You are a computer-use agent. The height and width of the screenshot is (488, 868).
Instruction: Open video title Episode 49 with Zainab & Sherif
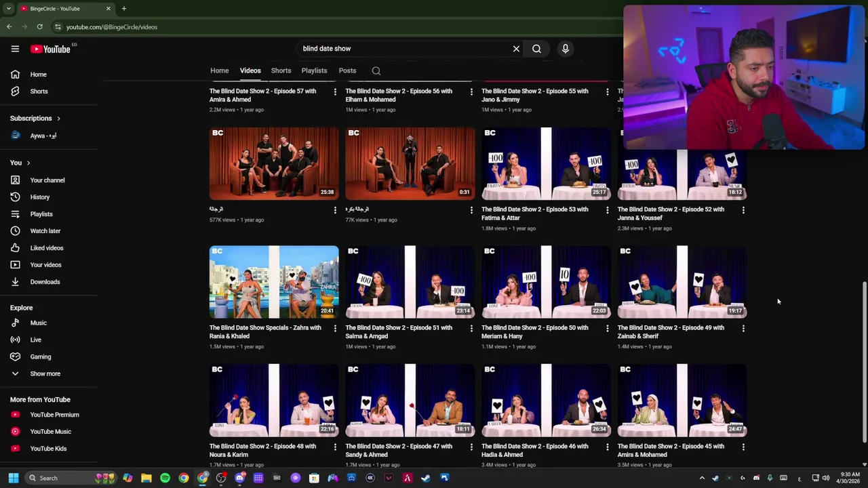coord(671,332)
